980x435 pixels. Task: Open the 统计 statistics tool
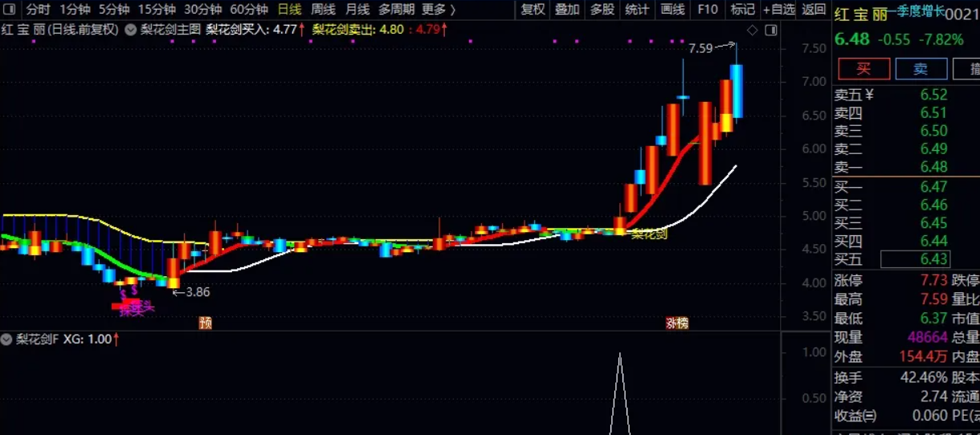click(637, 10)
